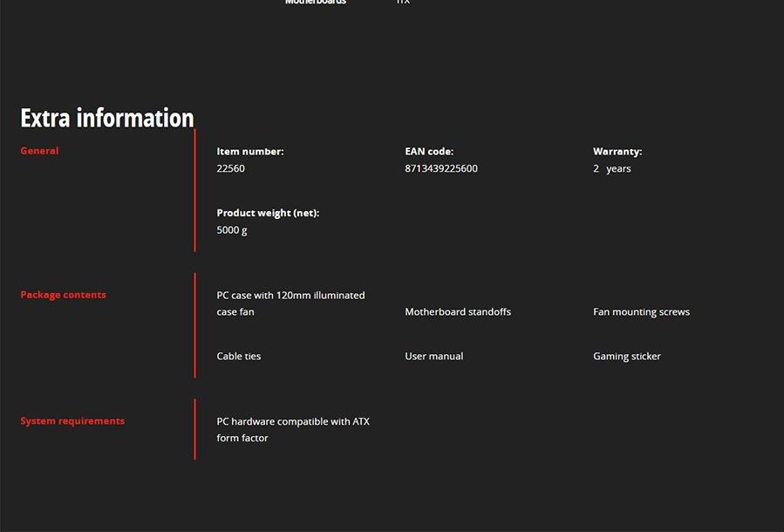Screen dimensions: 784x532
Task: Click the System requirements section label
Action: click(x=72, y=420)
